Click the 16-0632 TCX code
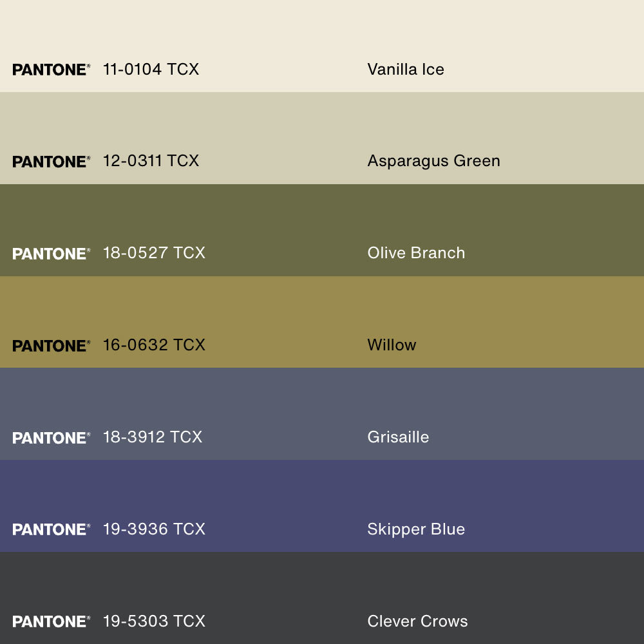This screenshot has width=644, height=644. coord(154,345)
